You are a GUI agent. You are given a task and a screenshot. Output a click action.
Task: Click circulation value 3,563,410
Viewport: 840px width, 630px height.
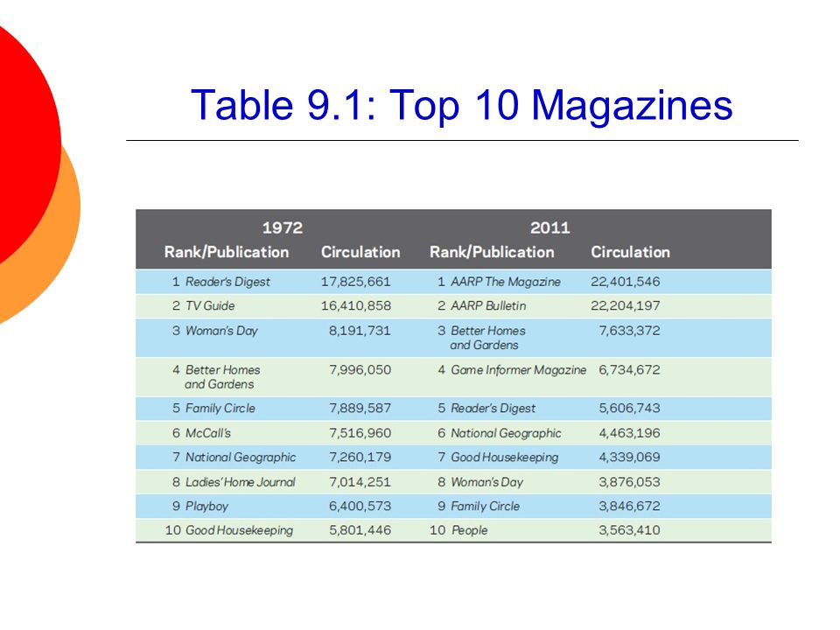coord(629,530)
